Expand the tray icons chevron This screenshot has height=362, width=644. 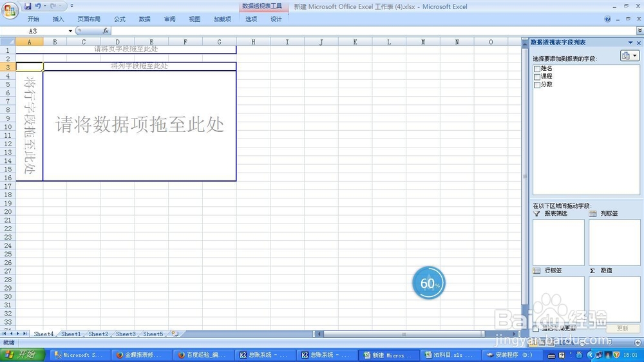coord(590,355)
